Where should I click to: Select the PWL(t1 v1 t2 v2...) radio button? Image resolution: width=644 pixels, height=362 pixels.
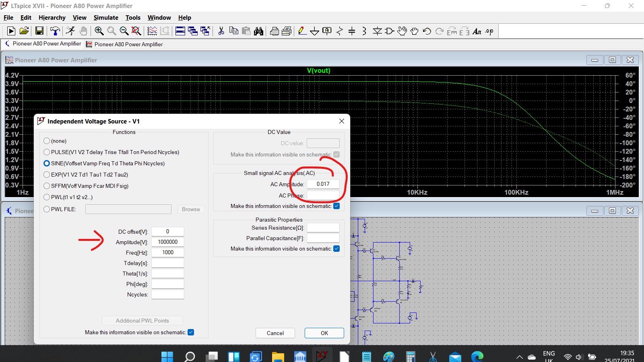pyautogui.click(x=47, y=197)
